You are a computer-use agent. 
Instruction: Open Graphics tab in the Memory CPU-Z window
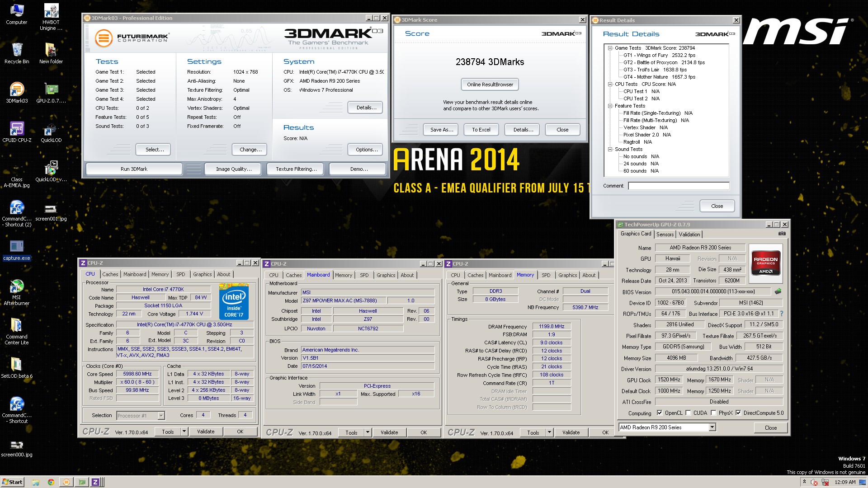pos(567,275)
